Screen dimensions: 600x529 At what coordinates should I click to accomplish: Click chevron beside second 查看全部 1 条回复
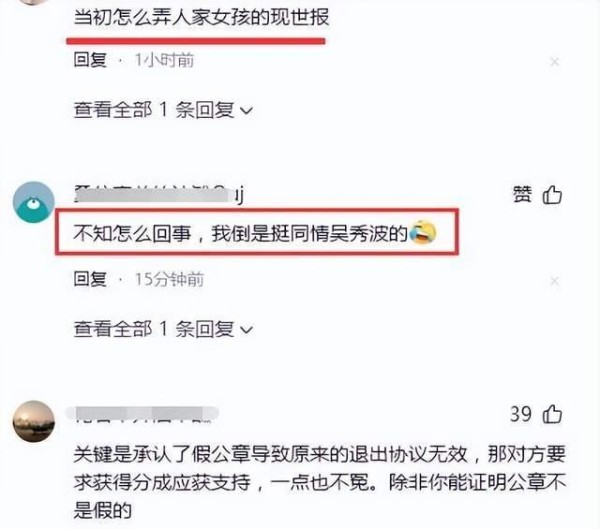click(x=246, y=330)
